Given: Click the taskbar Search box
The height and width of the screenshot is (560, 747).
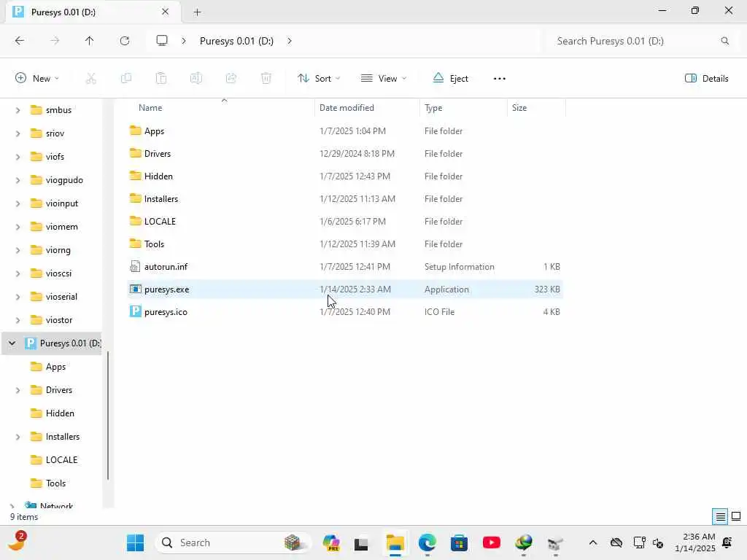Looking at the screenshot, I should click(233, 542).
